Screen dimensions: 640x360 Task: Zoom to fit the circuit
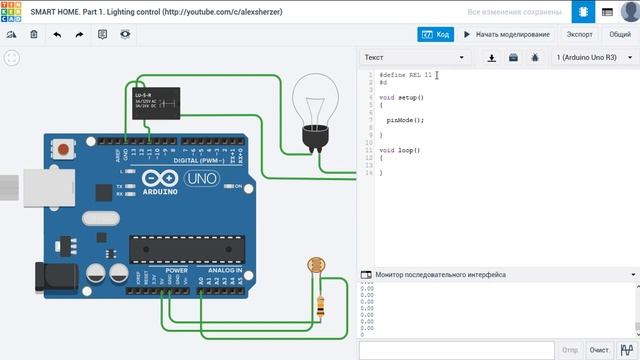pos(11,58)
